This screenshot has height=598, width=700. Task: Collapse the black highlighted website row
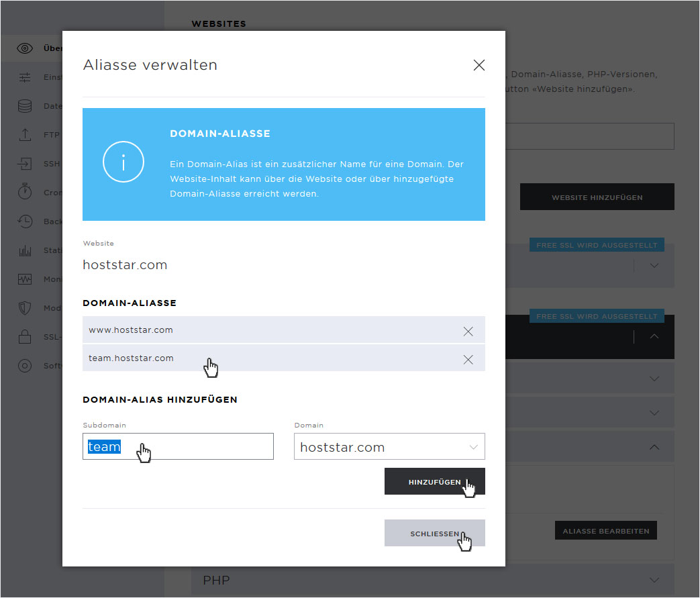click(654, 336)
